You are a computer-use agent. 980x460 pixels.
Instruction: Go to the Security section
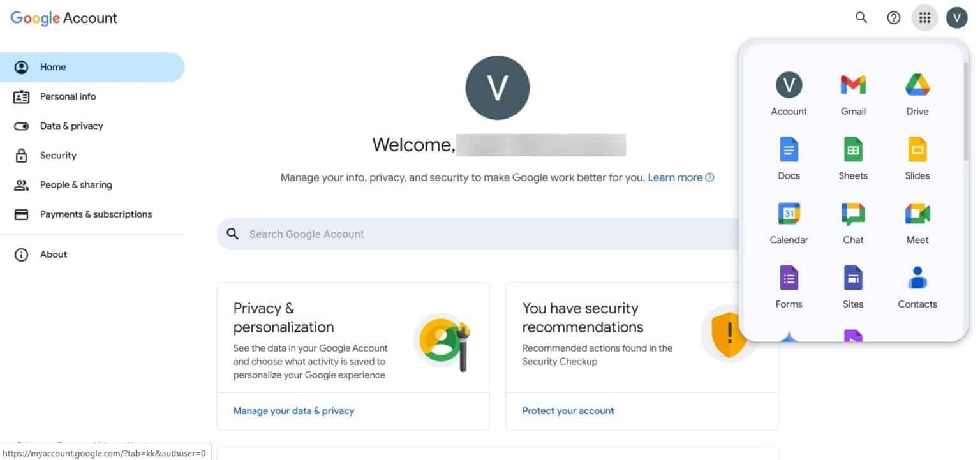point(58,155)
